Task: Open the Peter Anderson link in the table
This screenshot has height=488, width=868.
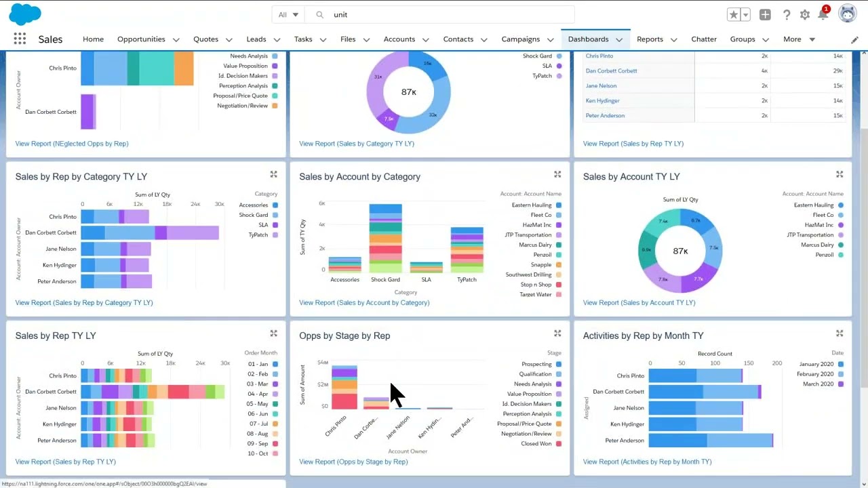Action: (x=605, y=116)
